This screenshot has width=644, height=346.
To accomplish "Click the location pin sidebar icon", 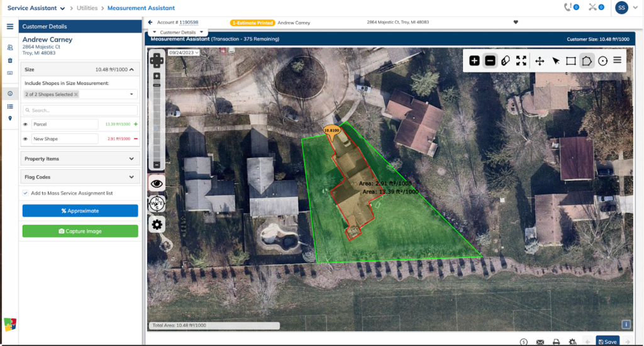I will (x=10, y=119).
